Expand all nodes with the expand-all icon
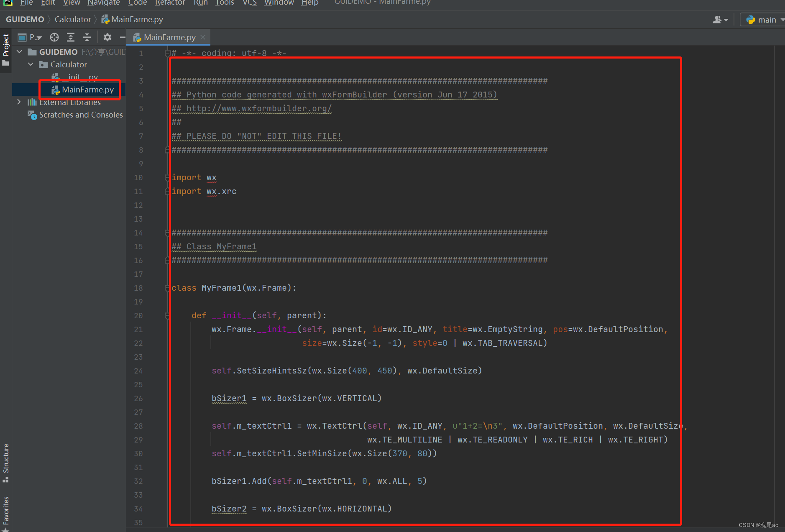This screenshot has height=532, width=785. click(x=70, y=37)
